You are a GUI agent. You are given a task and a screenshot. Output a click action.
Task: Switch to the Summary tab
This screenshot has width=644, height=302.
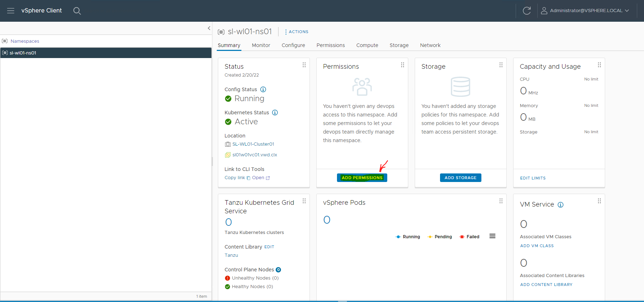click(x=229, y=45)
